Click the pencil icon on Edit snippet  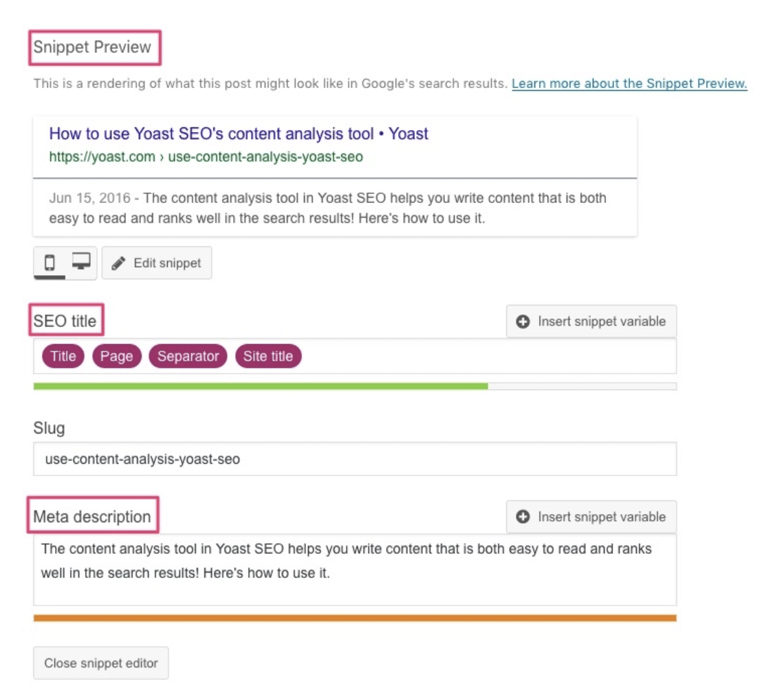click(118, 262)
